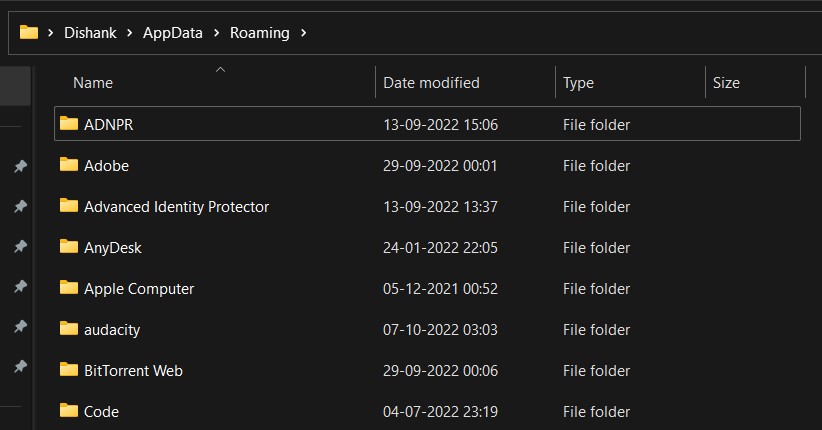
Task: Expand the chevron after Roaming in path
Action: pyautogui.click(x=304, y=33)
